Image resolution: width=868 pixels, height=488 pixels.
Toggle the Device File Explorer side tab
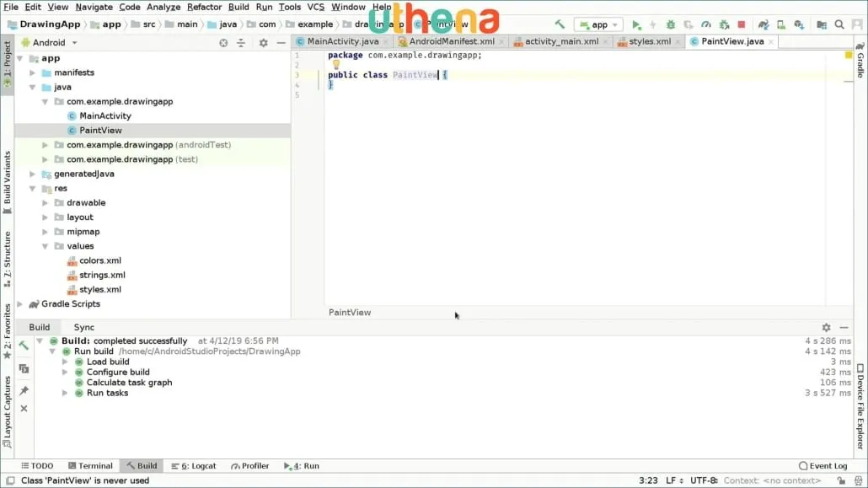[x=860, y=406]
